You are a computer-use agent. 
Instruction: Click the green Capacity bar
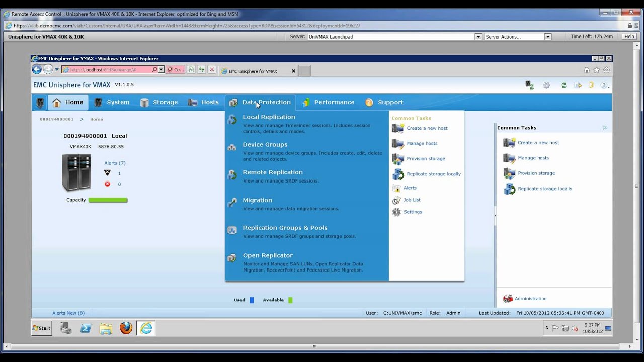coord(108,200)
